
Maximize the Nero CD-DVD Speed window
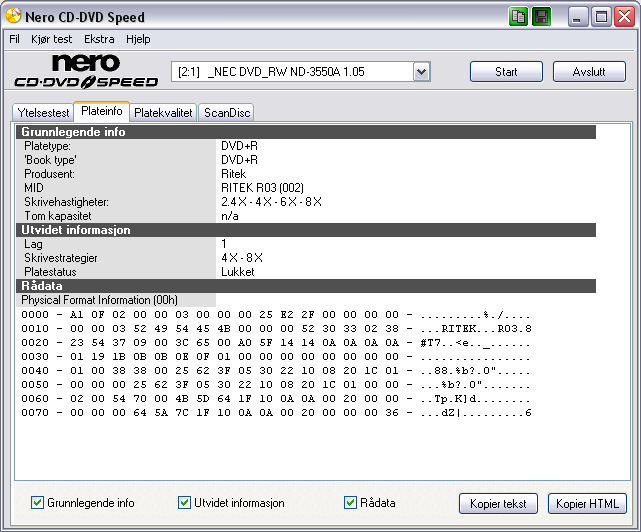601,16
